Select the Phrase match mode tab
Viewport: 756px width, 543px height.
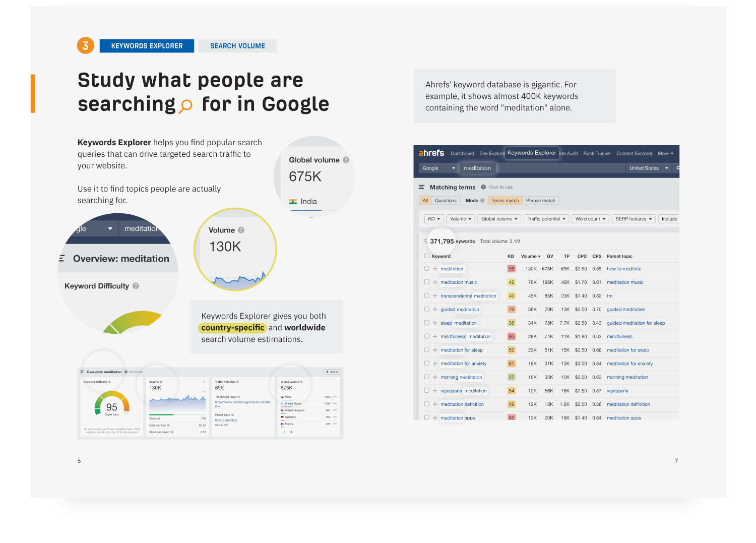tap(540, 201)
